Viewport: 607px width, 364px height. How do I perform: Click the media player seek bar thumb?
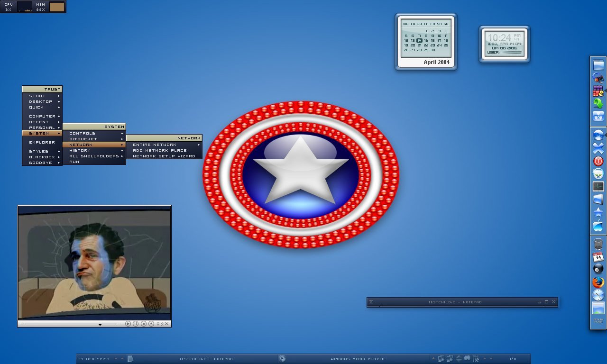(100, 324)
